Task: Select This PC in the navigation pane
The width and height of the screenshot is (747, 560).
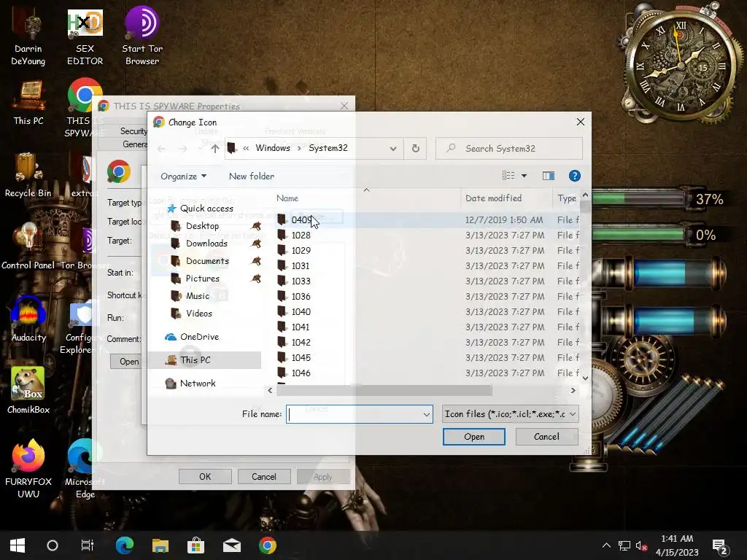Action: pos(205,360)
